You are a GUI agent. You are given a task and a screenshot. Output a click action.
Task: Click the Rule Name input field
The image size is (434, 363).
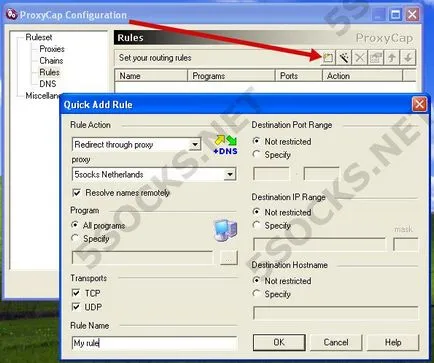(x=154, y=343)
